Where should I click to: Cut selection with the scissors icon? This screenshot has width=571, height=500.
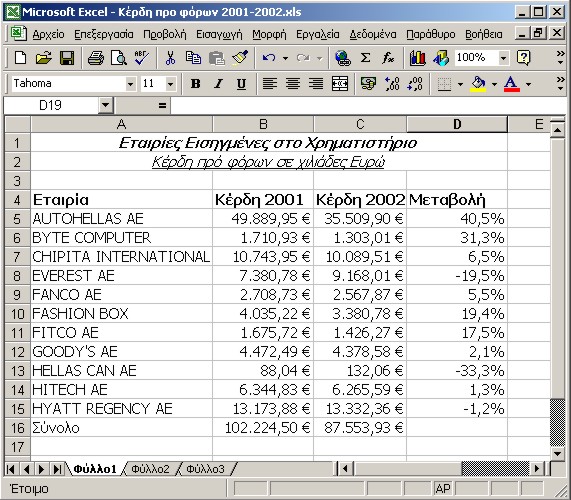click(170, 58)
